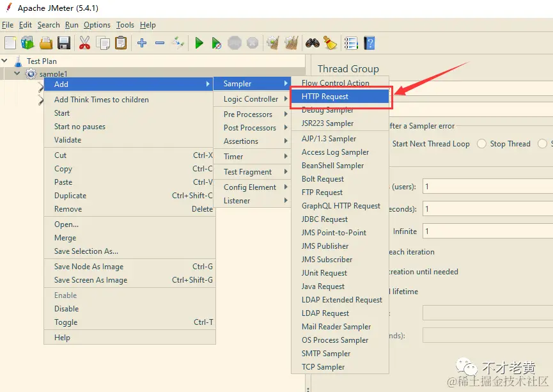Screen dimensions: 553x392
Task: Select Duplicate in context menu
Action: 129,196
